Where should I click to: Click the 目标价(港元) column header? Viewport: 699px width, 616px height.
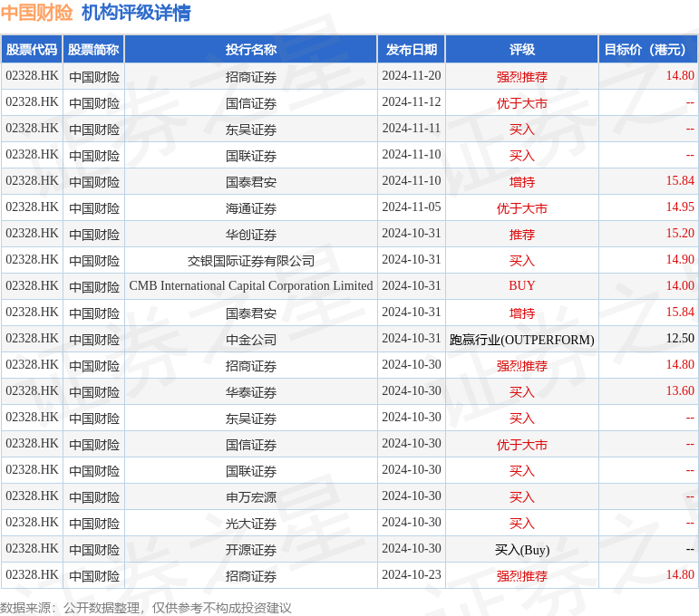pos(647,50)
